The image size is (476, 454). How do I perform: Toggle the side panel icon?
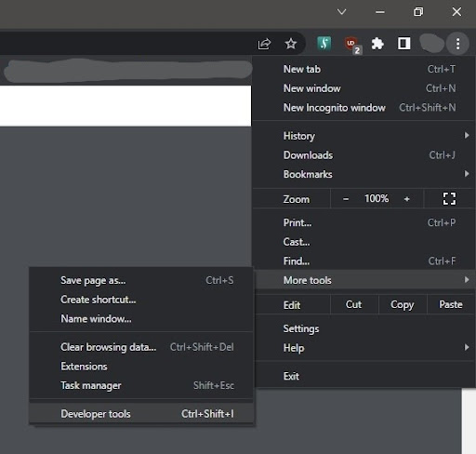tap(404, 44)
